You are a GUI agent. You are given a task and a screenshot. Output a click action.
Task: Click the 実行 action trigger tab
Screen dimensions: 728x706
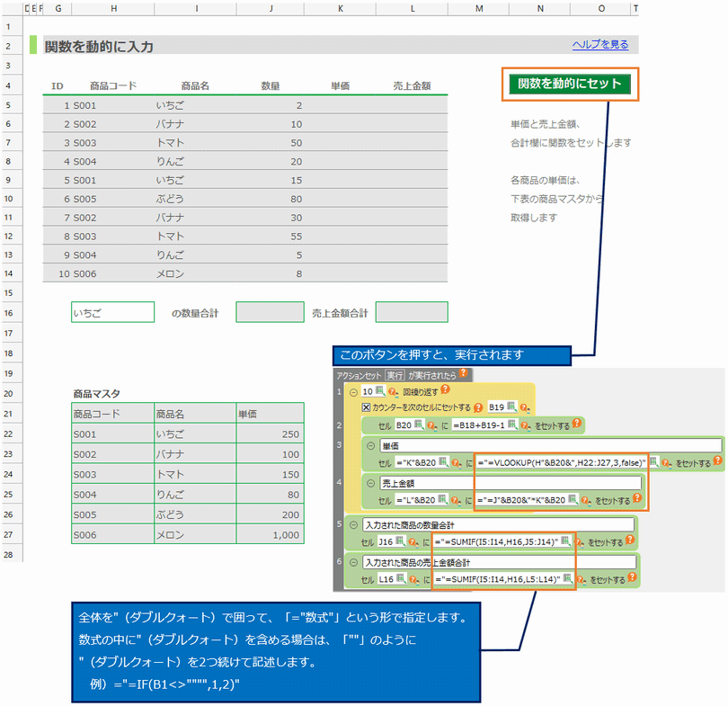395,374
